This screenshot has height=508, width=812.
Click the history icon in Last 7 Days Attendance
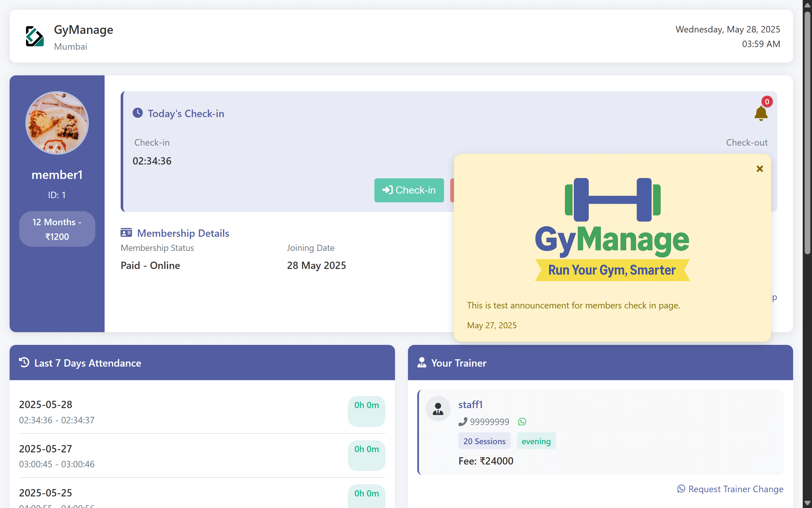(x=24, y=363)
